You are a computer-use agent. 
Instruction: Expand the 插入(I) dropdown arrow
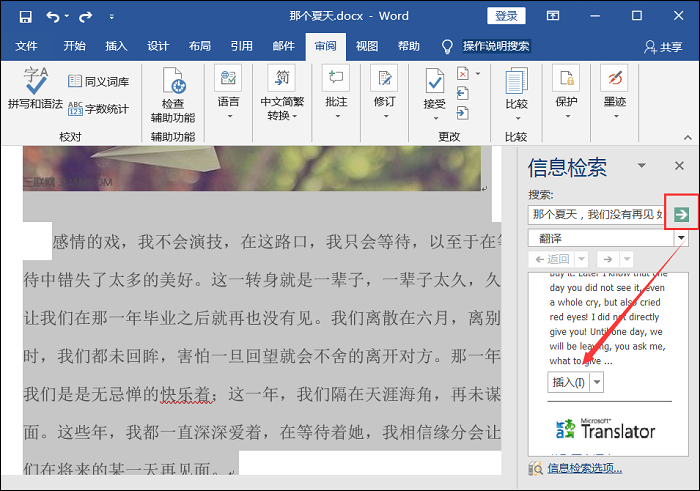click(597, 382)
